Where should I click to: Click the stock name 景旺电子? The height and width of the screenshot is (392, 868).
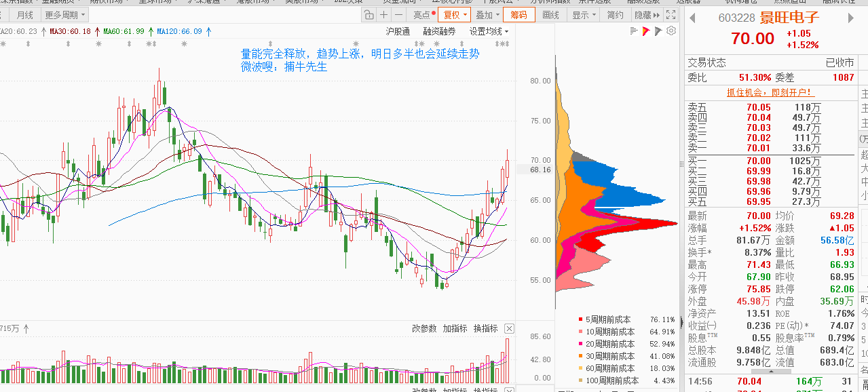[789, 18]
